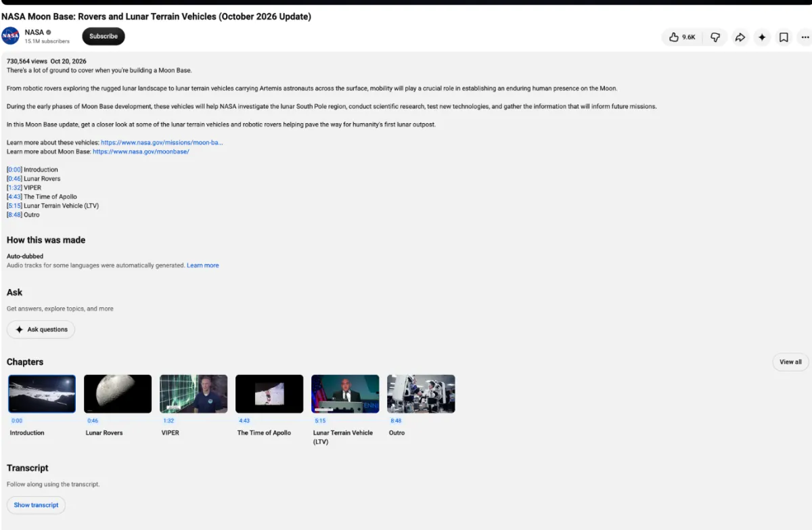Image resolution: width=812 pixels, height=530 pixels.
Task: Click View all chapters button
Action: pyautogui.click(x=790, y=362)
